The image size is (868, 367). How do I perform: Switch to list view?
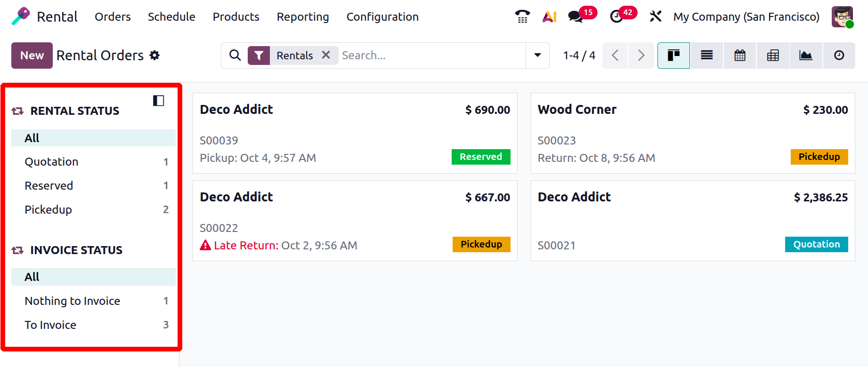pos(707,56)
